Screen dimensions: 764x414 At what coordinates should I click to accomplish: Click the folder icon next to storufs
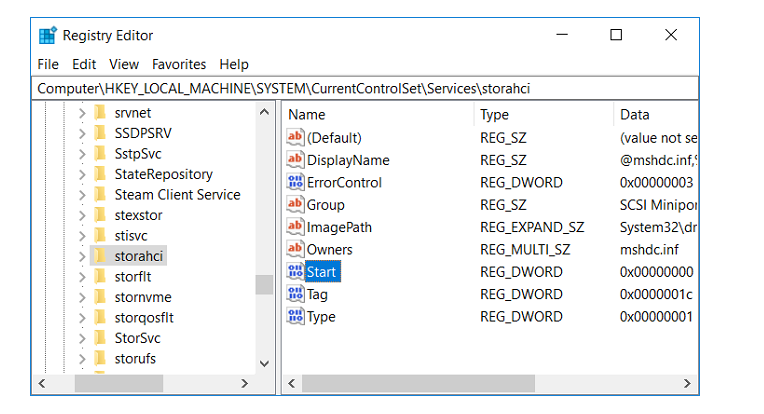point(100,358)
